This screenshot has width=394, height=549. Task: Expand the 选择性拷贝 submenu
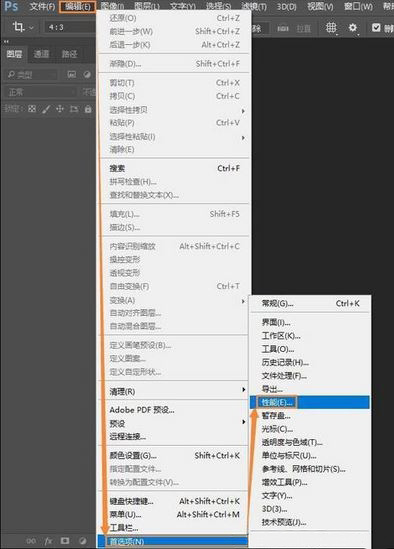174,110
